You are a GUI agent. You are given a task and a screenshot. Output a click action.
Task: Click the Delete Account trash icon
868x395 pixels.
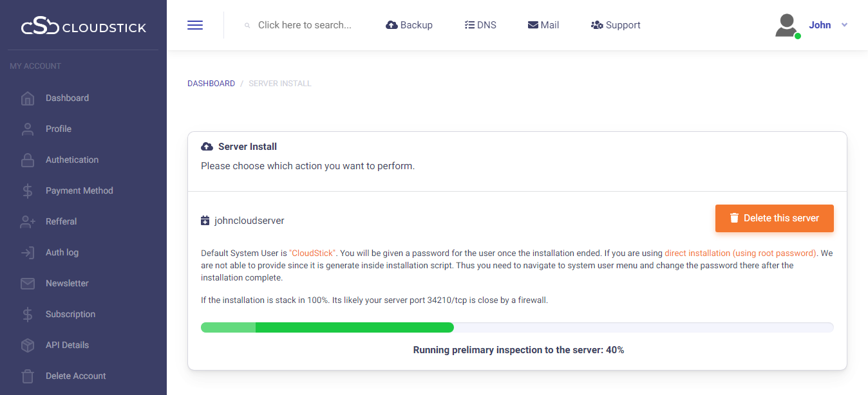[x=28, y=376]
